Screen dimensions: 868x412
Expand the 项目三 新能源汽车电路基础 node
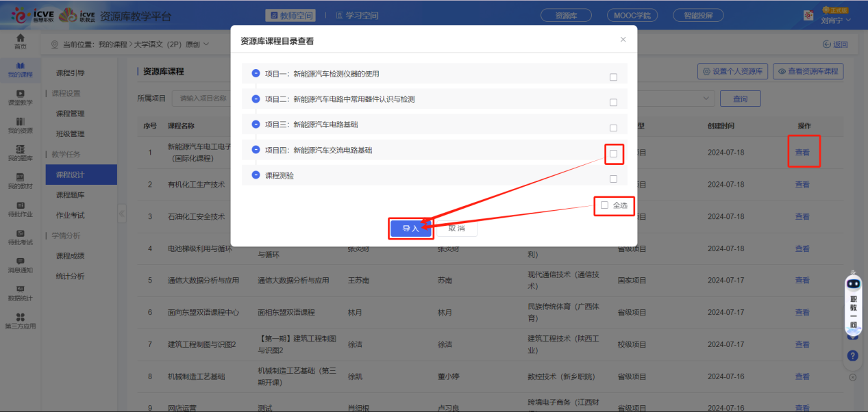(x=256, y=125)
